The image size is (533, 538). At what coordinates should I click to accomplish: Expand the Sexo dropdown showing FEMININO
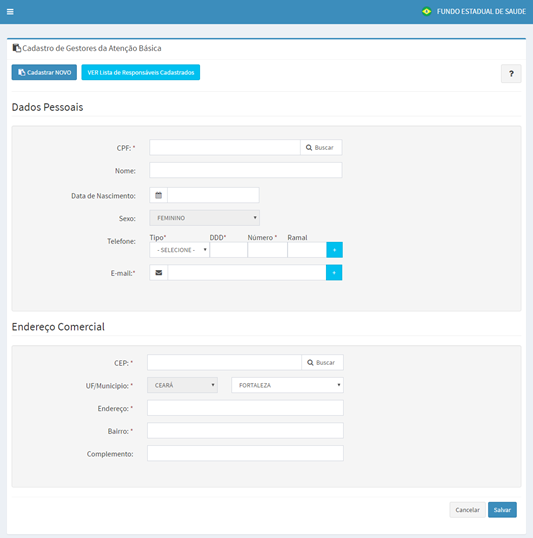click(x=205, y=218)
